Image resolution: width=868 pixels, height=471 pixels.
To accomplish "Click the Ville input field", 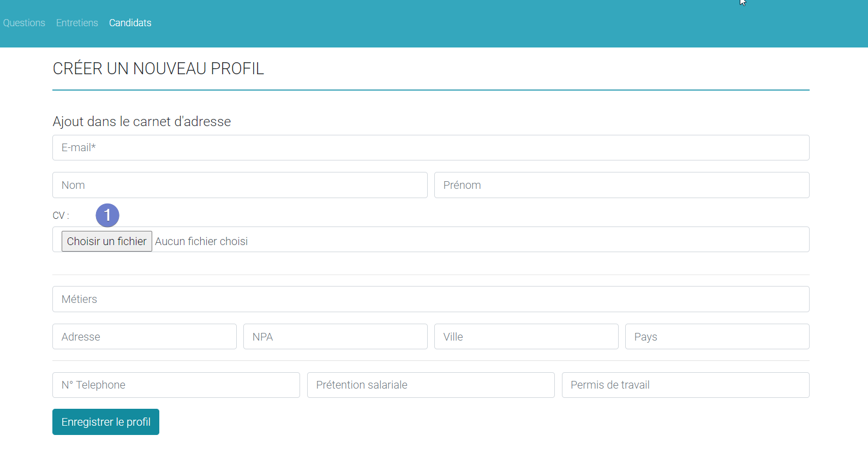I will pos(526,337).
